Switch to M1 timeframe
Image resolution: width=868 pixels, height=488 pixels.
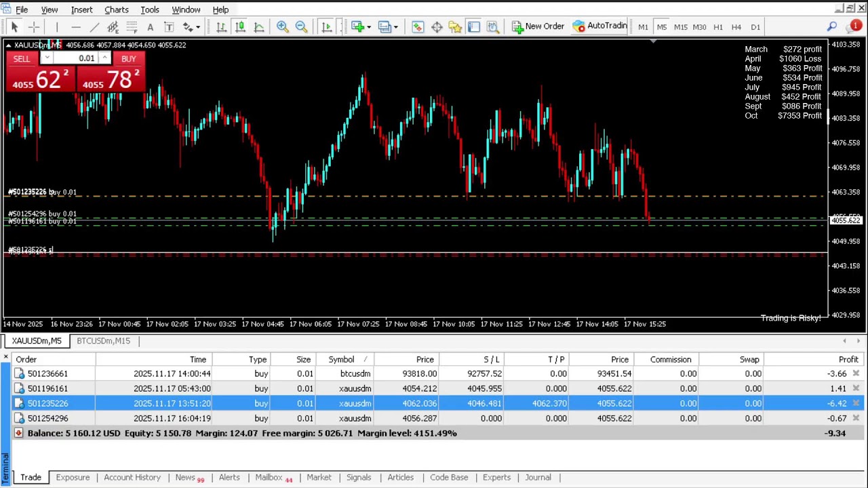[643, 27]
